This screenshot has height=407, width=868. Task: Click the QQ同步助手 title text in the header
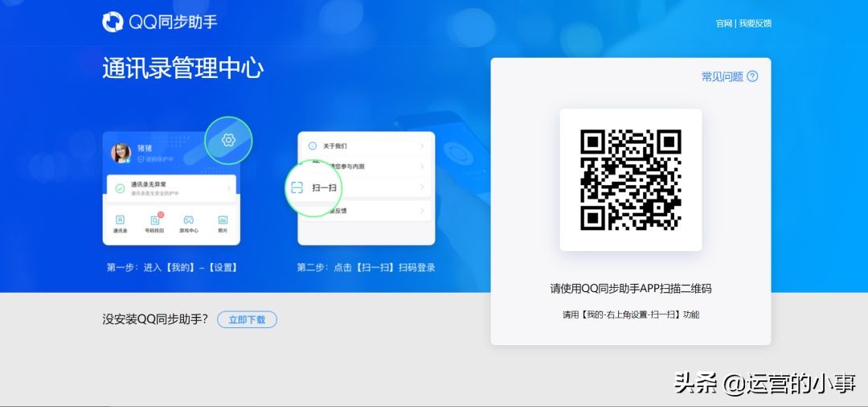click(174, 23)
